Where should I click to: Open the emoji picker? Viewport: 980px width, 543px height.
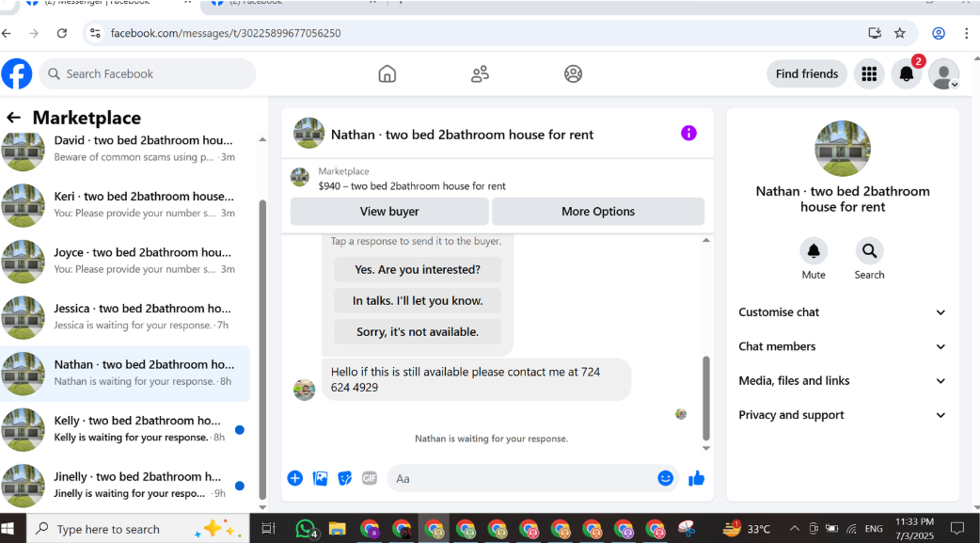click(666, 478)
